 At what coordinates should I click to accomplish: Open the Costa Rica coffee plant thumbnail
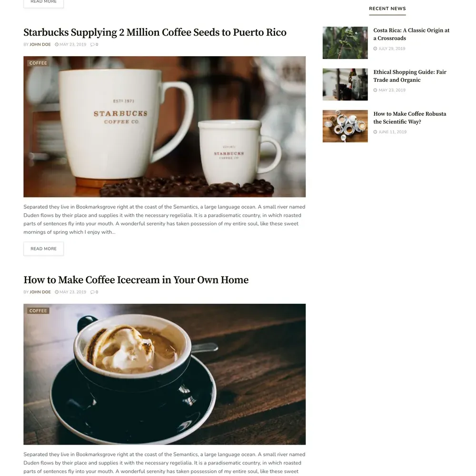point(345,43)
